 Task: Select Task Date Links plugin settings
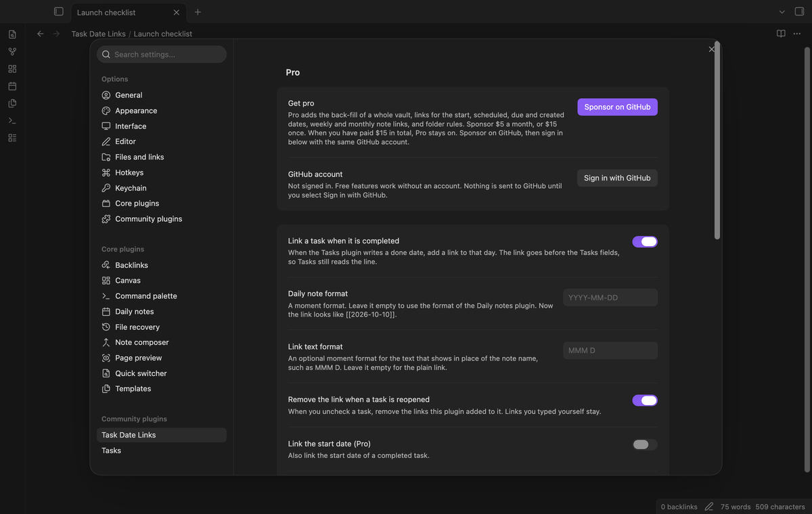162,435
